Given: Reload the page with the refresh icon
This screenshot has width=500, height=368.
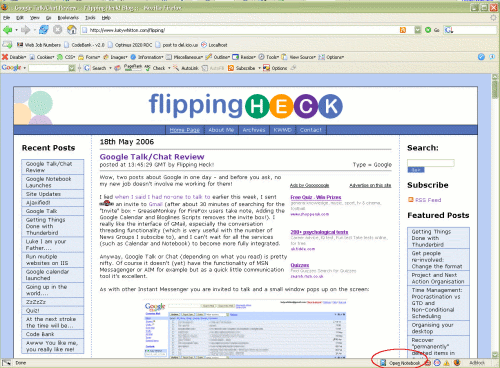Looking at the screenshot, I should pyautogui.click(x=44, y=30).
